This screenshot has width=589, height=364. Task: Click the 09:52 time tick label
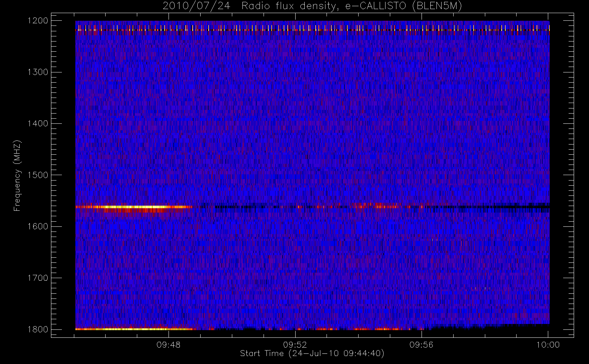[295, 345]
